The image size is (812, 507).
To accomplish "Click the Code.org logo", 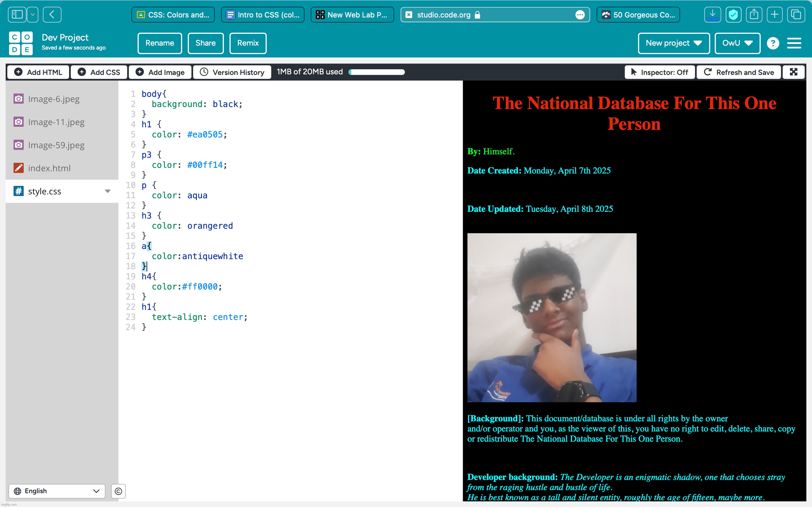I will pos(21,43).
